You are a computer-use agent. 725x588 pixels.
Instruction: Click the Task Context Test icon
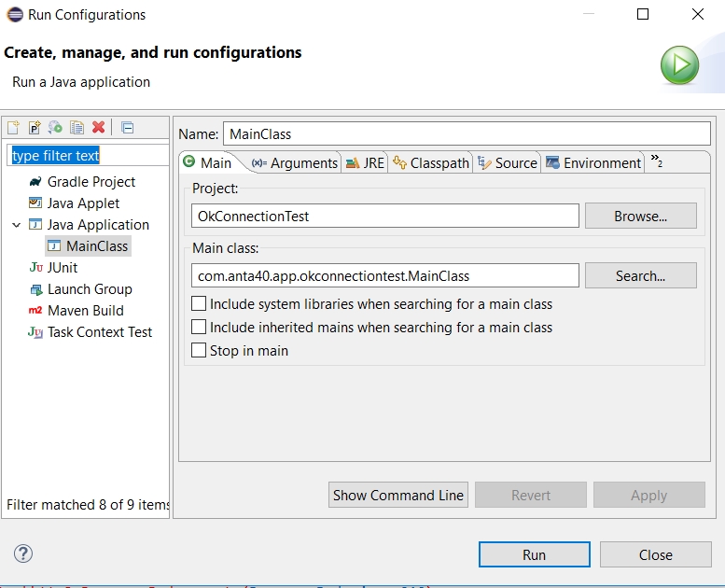(35, 331)
